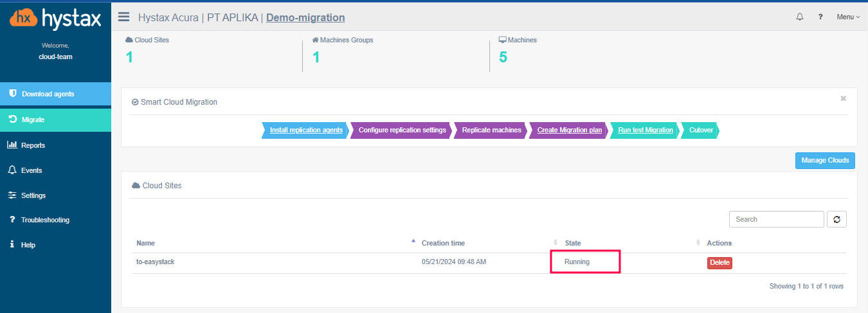The width and height of the screenshot is (868, 313).
Task: Close the Smart Cloud Migration panel
Action: click(844, 98)
